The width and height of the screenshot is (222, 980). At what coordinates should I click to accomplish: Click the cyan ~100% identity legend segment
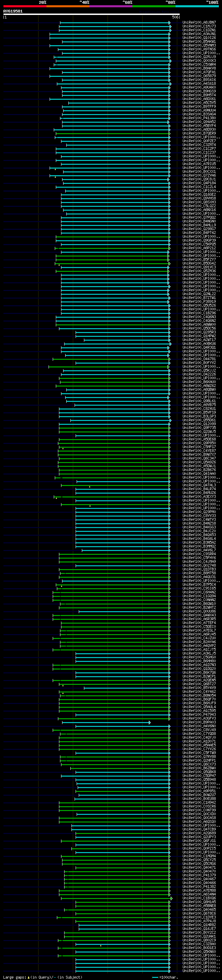click(197, 6)
